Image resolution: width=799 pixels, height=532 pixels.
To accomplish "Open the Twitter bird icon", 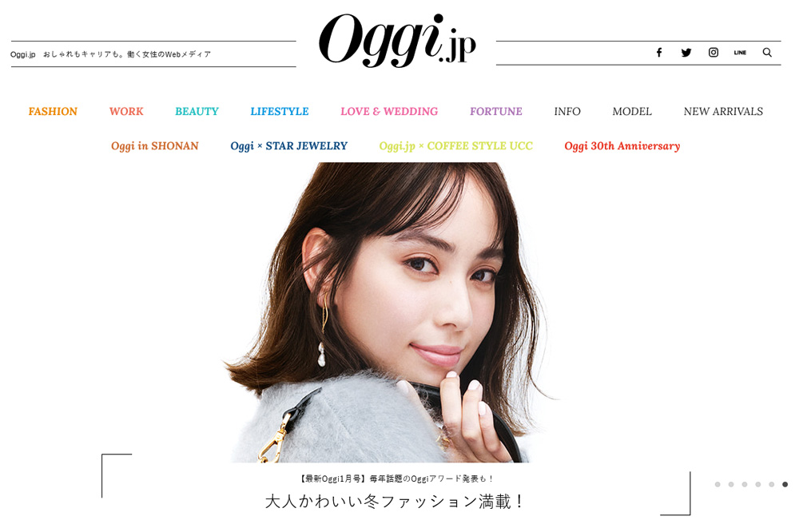I will 686,53.
